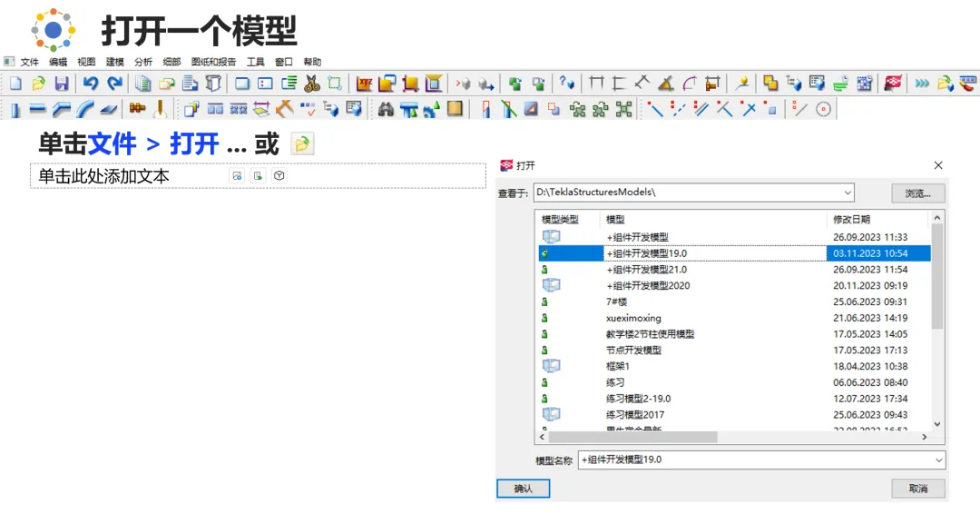980x514 pixels.
Task: Click the model list horizontal scrollbar
Action: [x=632, y=437]
